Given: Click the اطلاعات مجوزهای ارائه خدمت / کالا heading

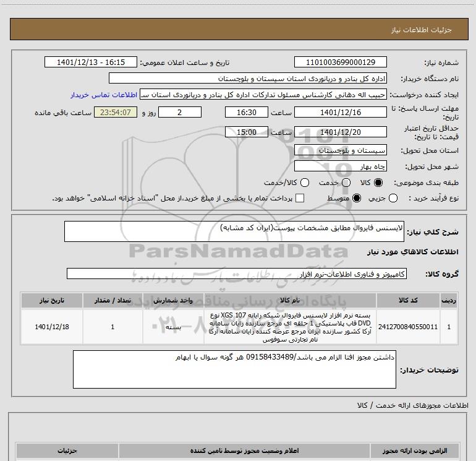Looking at the screenshot, I should pos(413,405).
